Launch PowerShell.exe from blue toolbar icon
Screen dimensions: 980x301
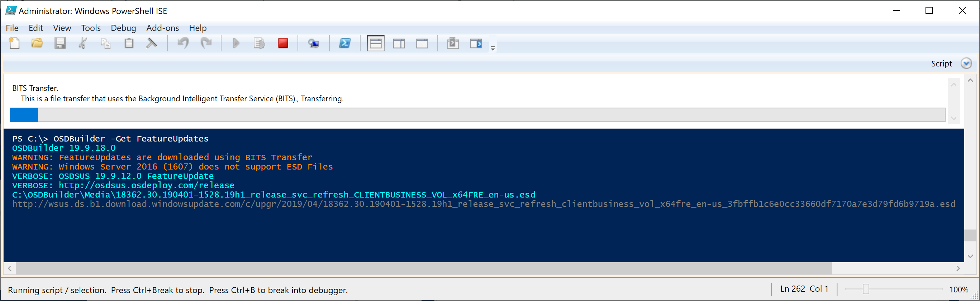[x=345, y=43]
